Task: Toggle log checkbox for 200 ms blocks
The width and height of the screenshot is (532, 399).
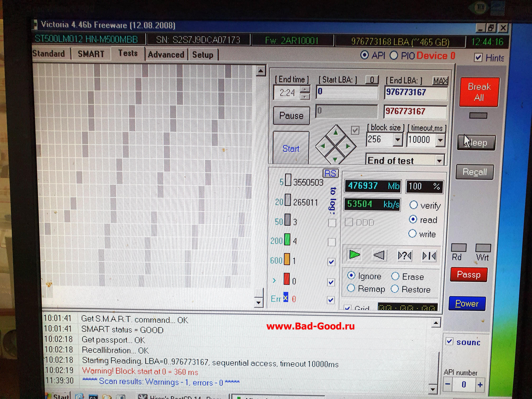Action: click(x=332, y=242)
